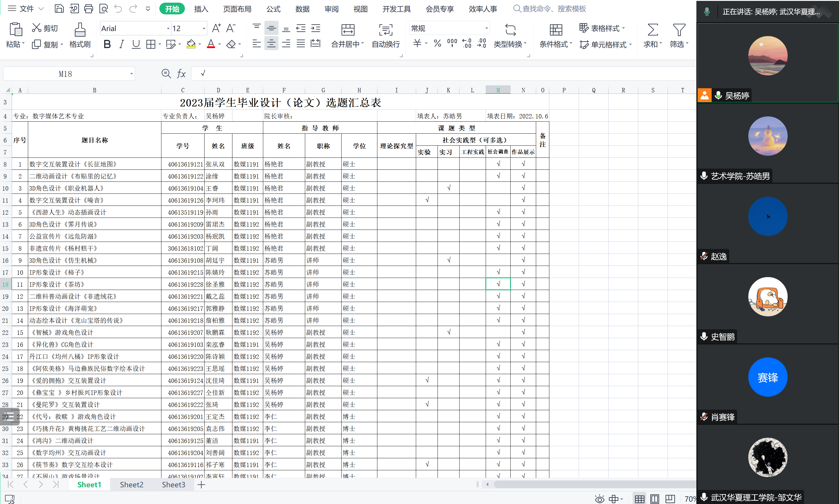Toggle Bold formatting
This screenshot has height=504, width=839.
click(107, 44)
